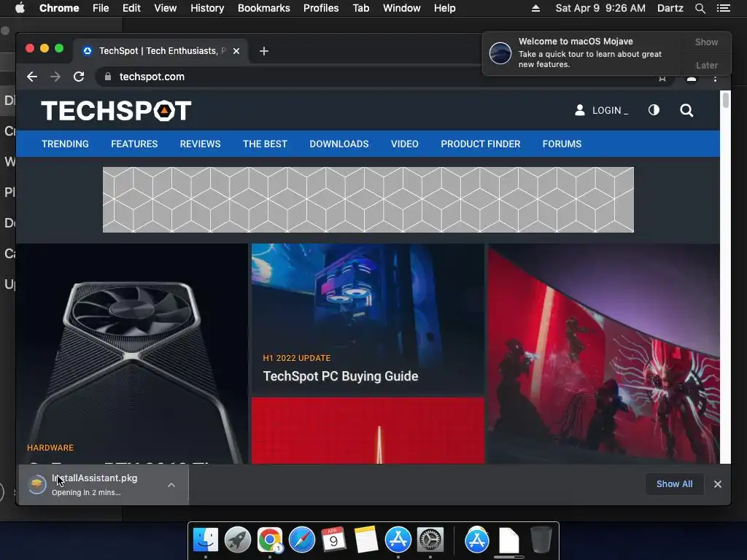The image size is (747, 560).
Task: Open the DOWNLOADS nav section
Action: point(339,144)
